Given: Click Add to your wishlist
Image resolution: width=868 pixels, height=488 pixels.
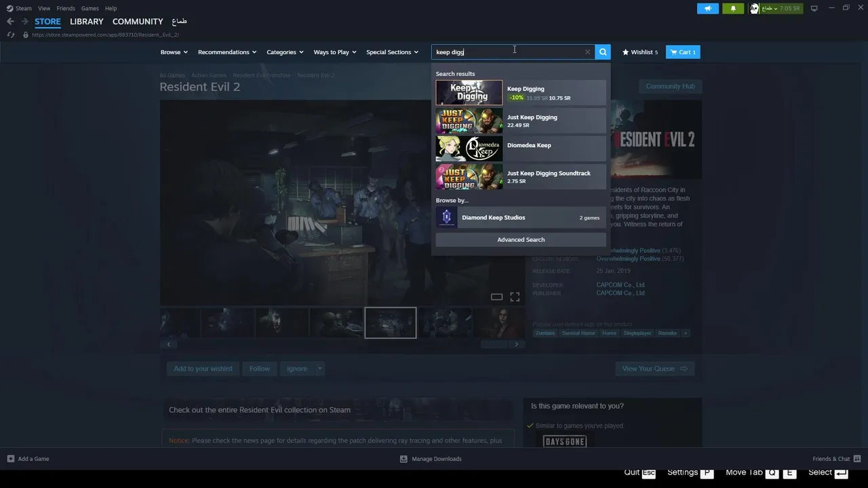Looking at the screenshot, I should coord(203,369).
